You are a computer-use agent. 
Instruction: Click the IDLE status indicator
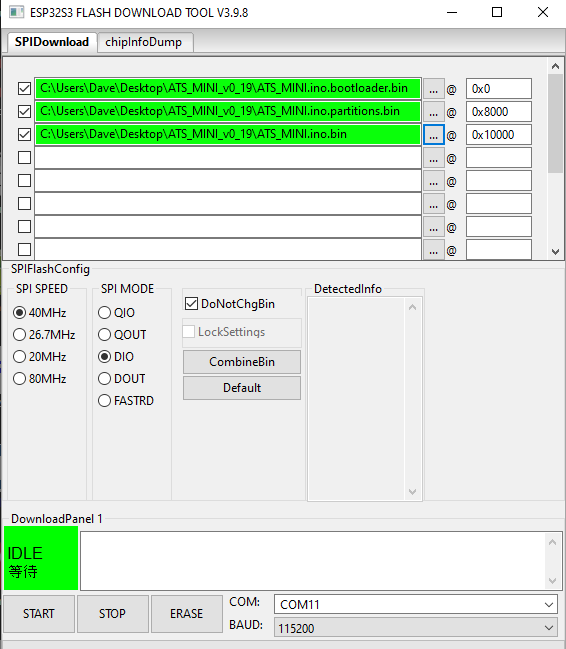point(41,558)
